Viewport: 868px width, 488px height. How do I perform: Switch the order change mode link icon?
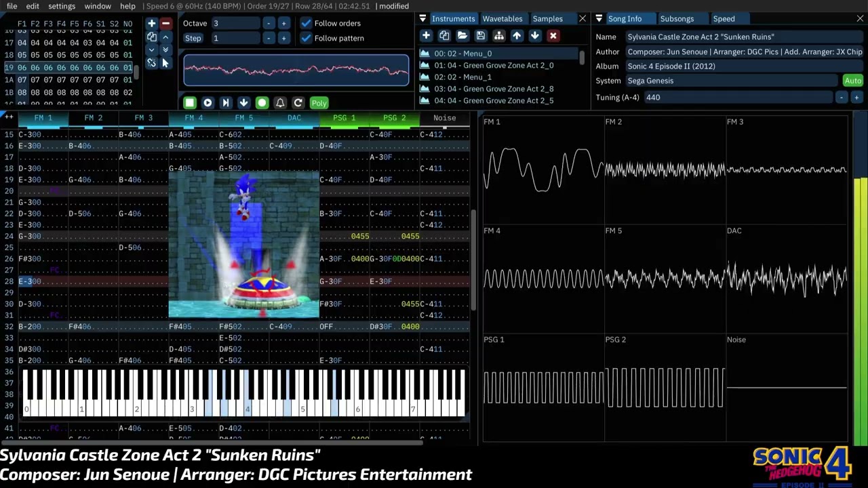pos(152,63)
